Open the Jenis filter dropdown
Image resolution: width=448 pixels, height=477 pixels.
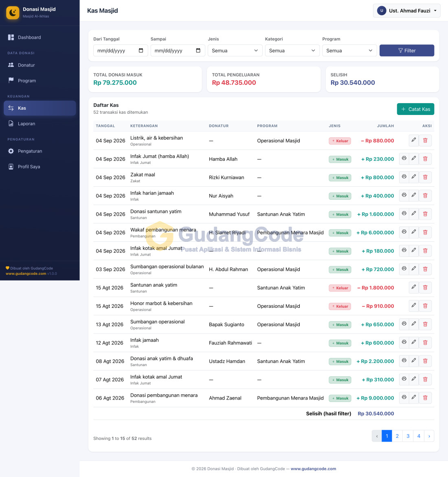point(235,51)
